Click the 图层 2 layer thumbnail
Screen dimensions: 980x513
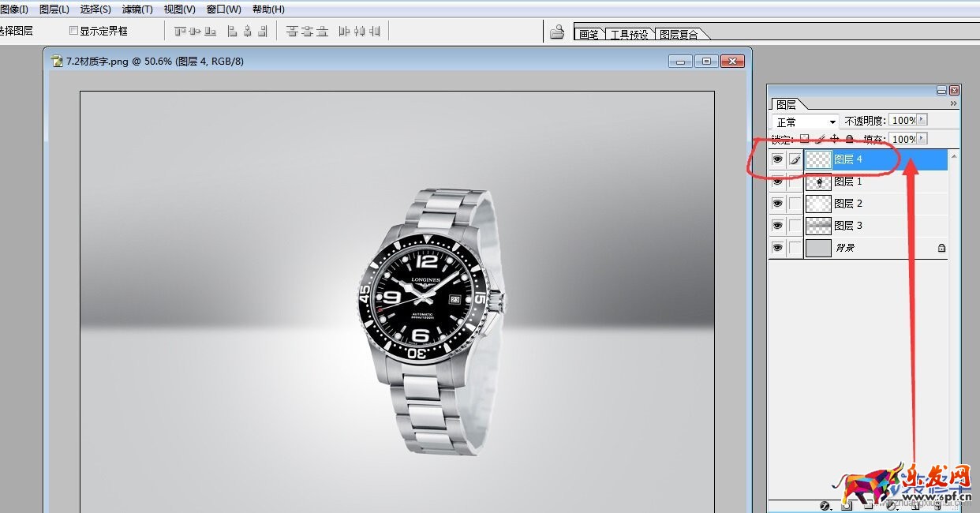point(818,204)
